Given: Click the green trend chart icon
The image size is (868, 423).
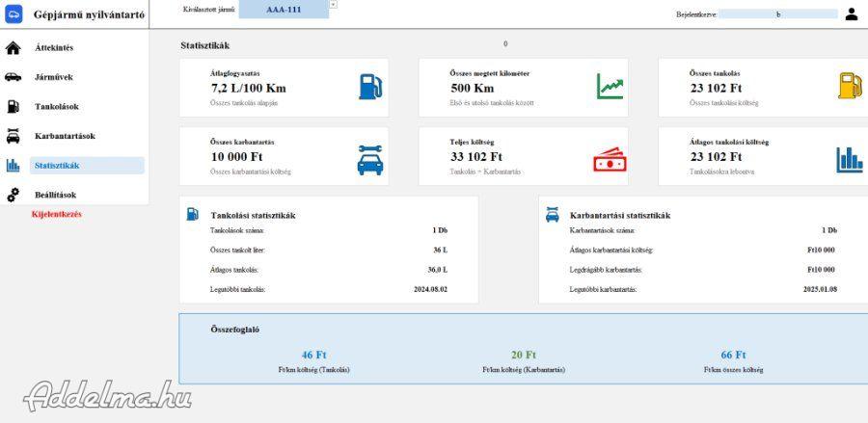Looking at the screenshot, I should [610, 86].
